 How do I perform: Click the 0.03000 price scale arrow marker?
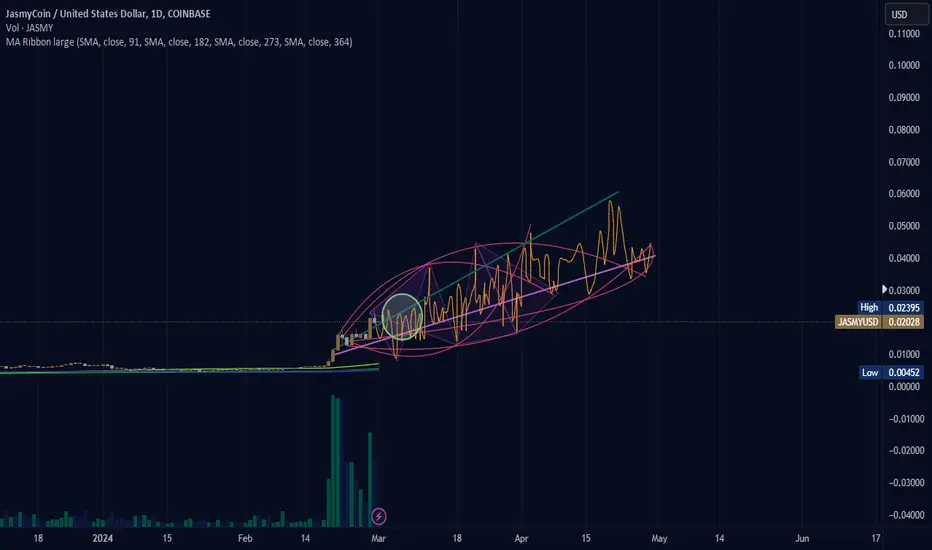coord(884,290)
